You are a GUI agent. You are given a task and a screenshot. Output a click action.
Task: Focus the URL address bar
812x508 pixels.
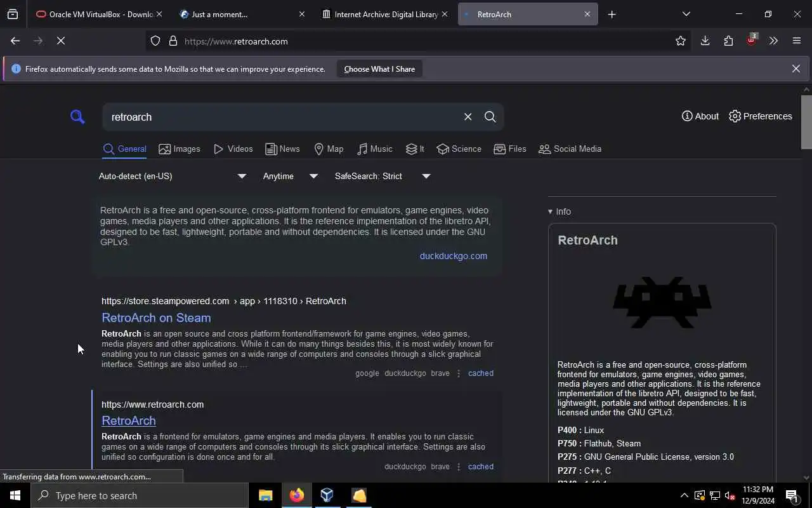(x=419, y=41)
